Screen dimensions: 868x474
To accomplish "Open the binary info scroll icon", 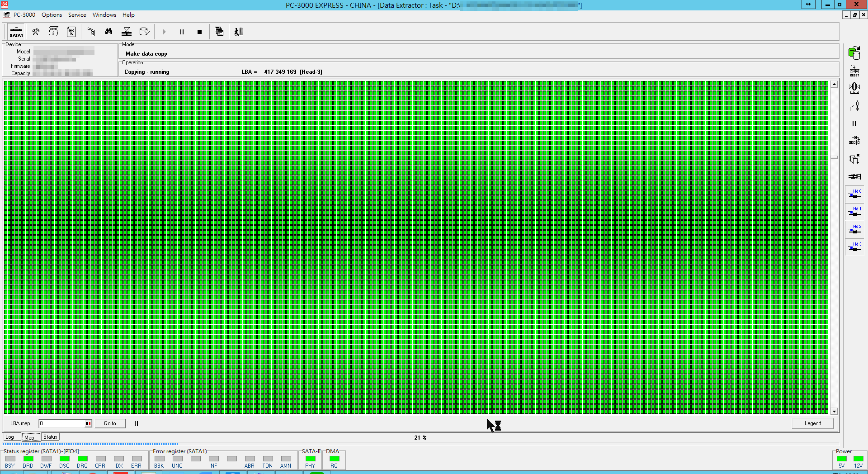I will click(x=53, y=32).
